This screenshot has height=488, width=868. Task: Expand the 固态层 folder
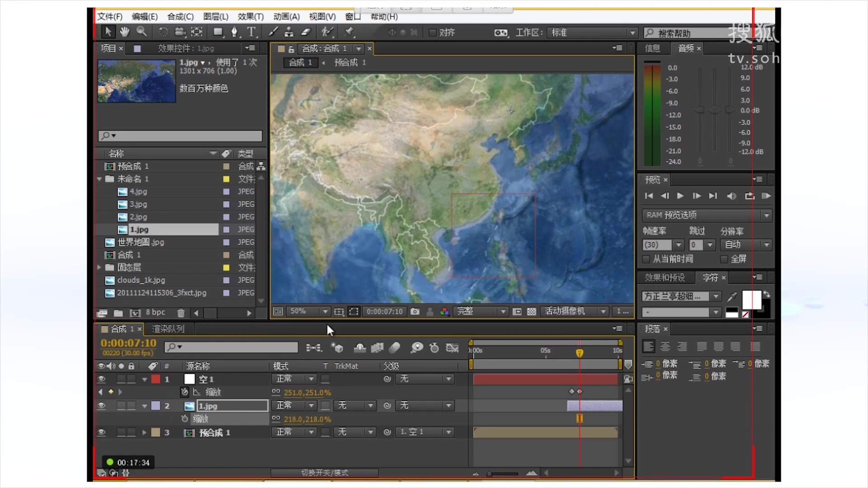99,267
